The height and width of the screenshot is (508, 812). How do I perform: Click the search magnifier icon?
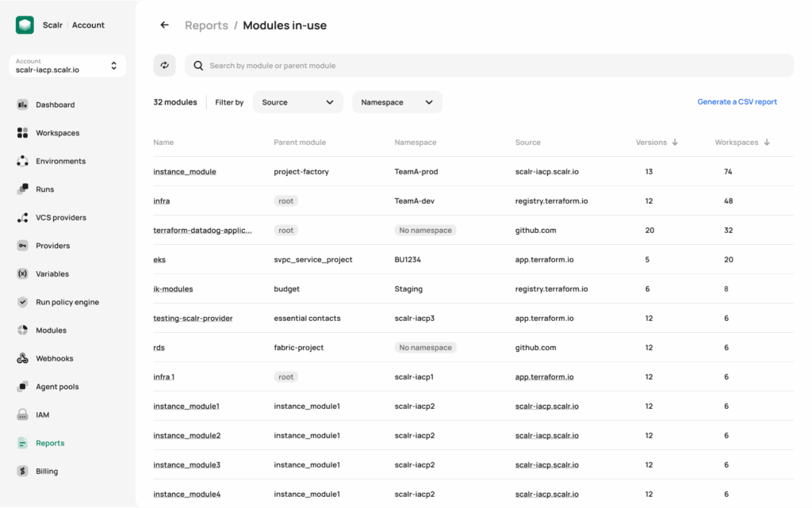(198, 66)
